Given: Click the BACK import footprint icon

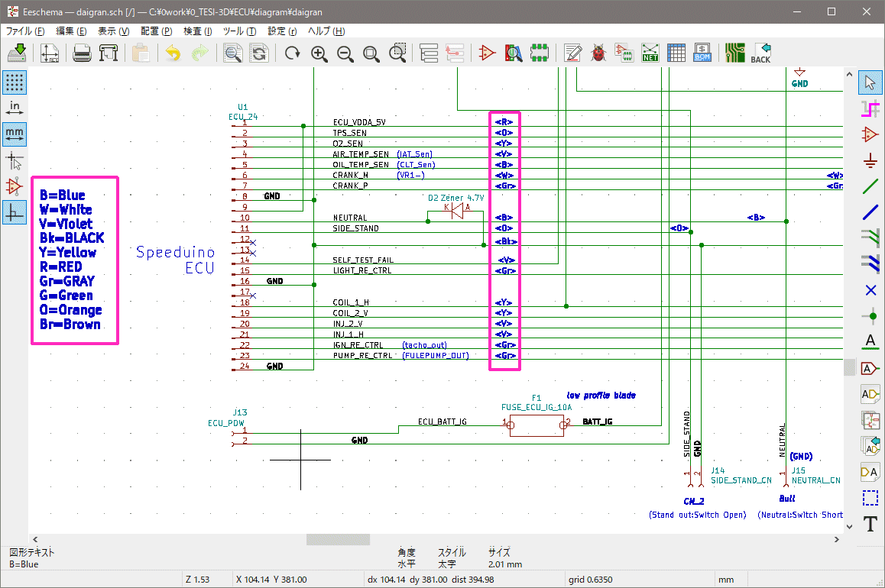Looking at the screenshot, I should click(x=761, y=53).
